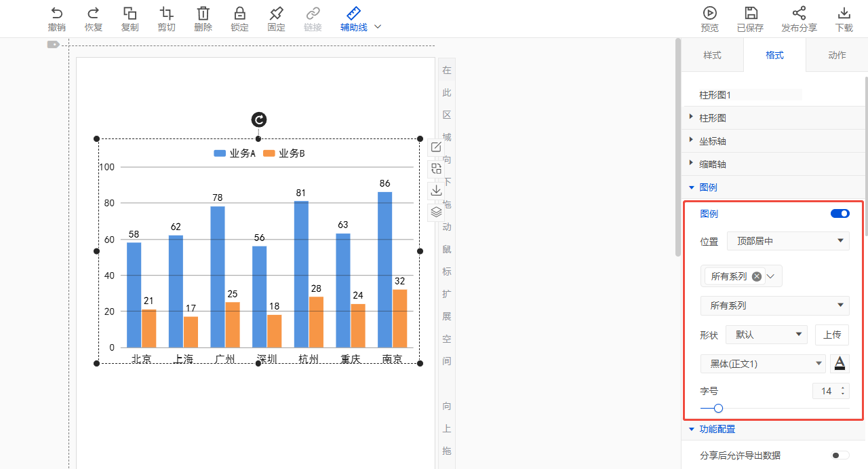Click the 链接 link icon
Viewport: 868px width, 469px height.
[313, 13]
